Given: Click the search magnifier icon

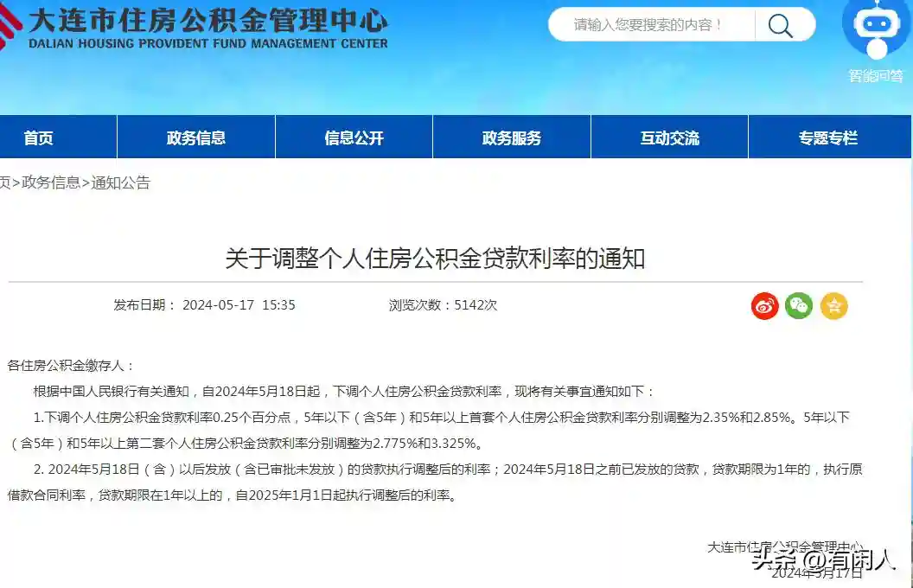Looking at the screenshot, I should pos(780,25).
